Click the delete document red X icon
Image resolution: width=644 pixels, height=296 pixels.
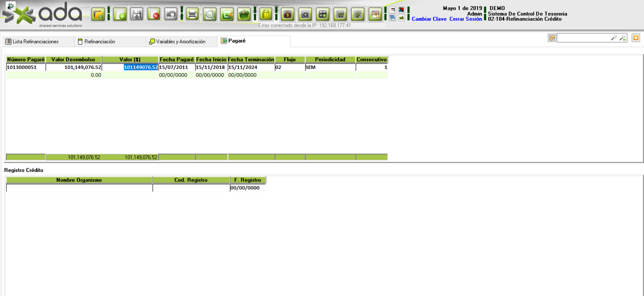(x=154, y=14)
